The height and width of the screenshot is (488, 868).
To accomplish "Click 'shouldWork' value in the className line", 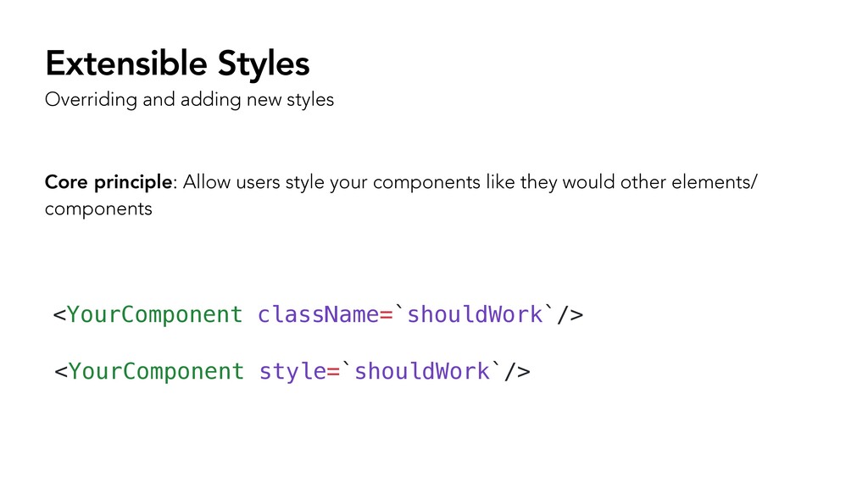I will click(475, 315).
